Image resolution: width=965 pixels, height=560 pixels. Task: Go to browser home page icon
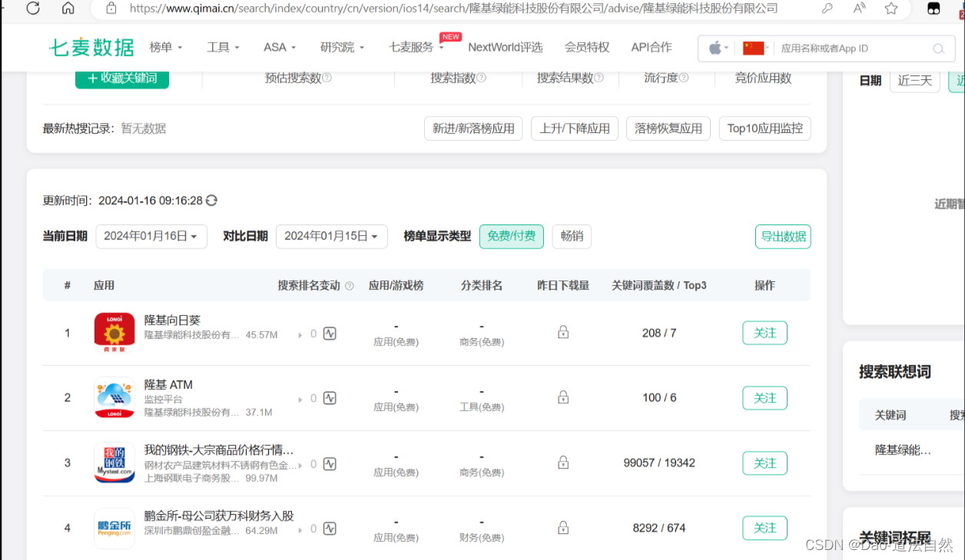[68, 8]
